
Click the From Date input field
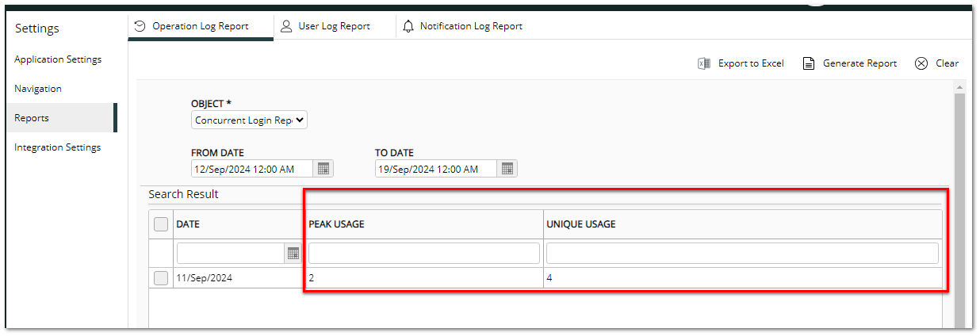(253, 169)
